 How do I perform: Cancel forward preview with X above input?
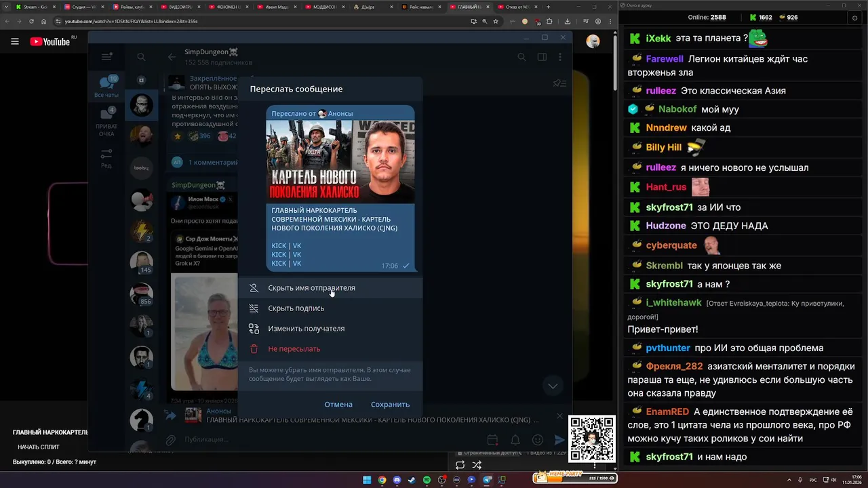pos(559,415)
